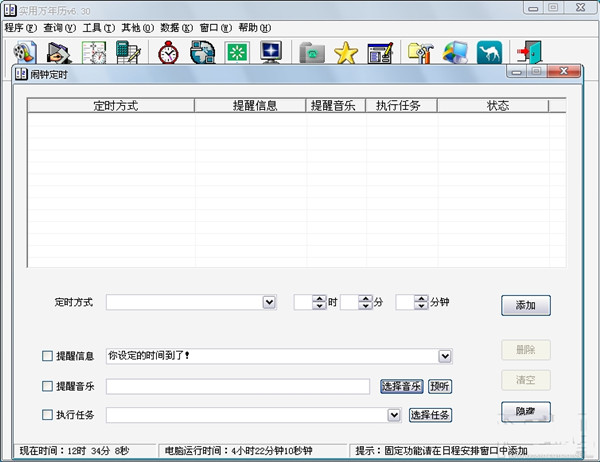The width and height of the screenshot is (600, 462).
Task: Click the 电脑运行时间 status bar entry
Action: (x=253, y=451)
